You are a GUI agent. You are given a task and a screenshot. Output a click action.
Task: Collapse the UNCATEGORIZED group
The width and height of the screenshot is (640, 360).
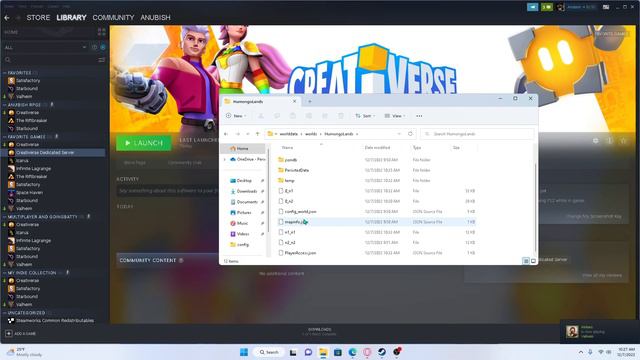[x=4, y=313]
